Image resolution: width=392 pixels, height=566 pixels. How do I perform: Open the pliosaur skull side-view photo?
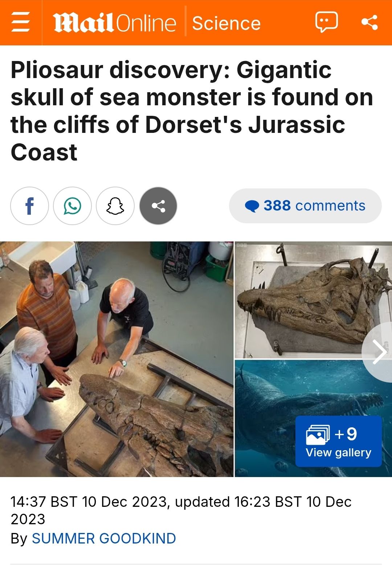click(x=313, y=300)
